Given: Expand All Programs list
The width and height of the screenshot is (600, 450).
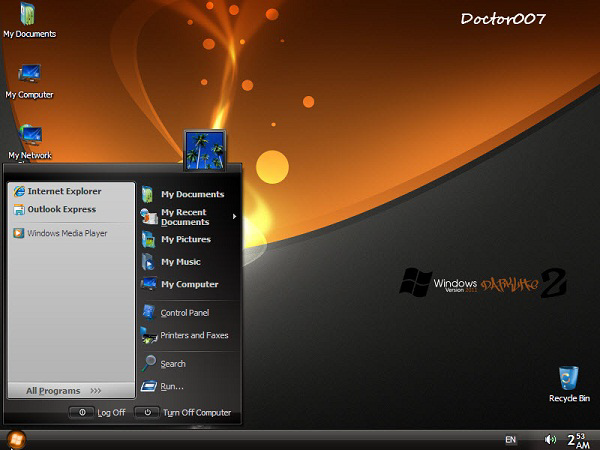Looking at the screenshot, I should [x=71, y=391].
